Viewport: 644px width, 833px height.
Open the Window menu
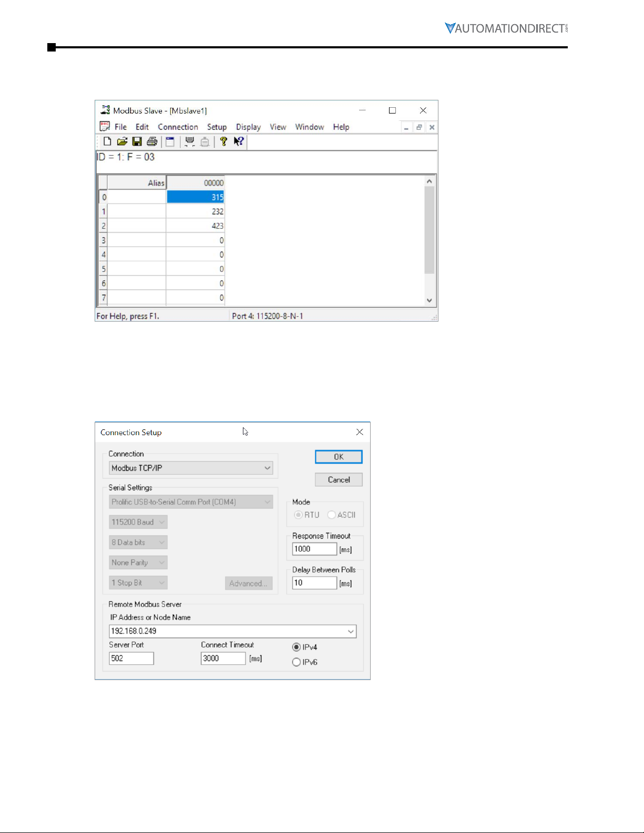tap(309, 127)
